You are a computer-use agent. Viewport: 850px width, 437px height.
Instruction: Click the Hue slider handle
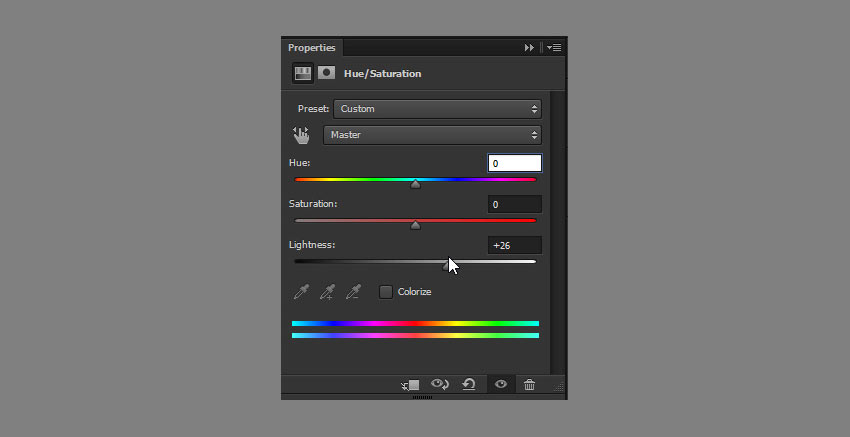pyautogui.click(x=415, y=184)
